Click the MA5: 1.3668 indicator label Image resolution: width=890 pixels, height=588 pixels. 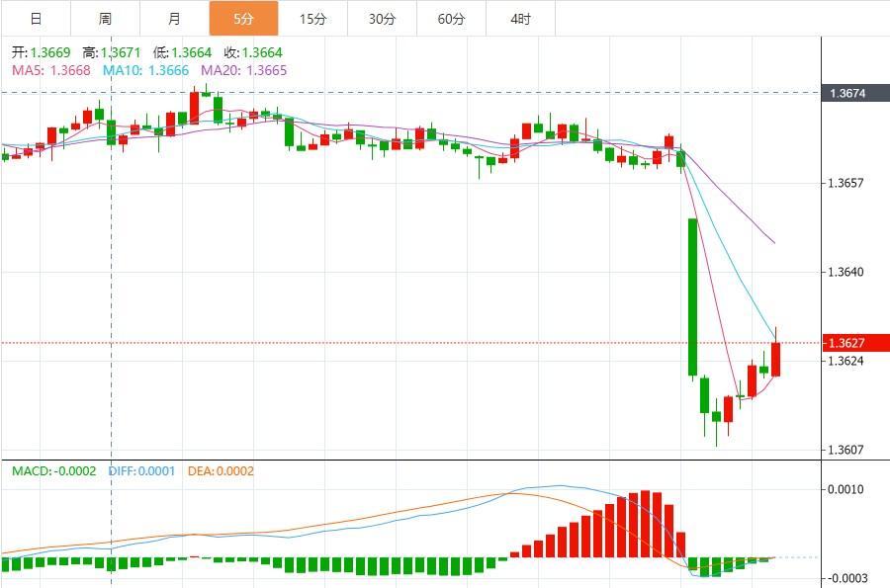50,70
